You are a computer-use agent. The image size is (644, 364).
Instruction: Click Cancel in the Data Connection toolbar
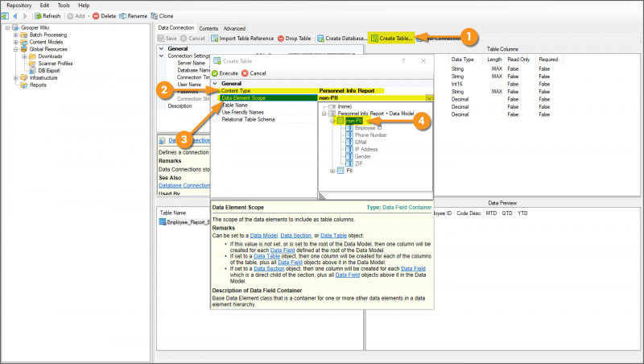(192, 38)
